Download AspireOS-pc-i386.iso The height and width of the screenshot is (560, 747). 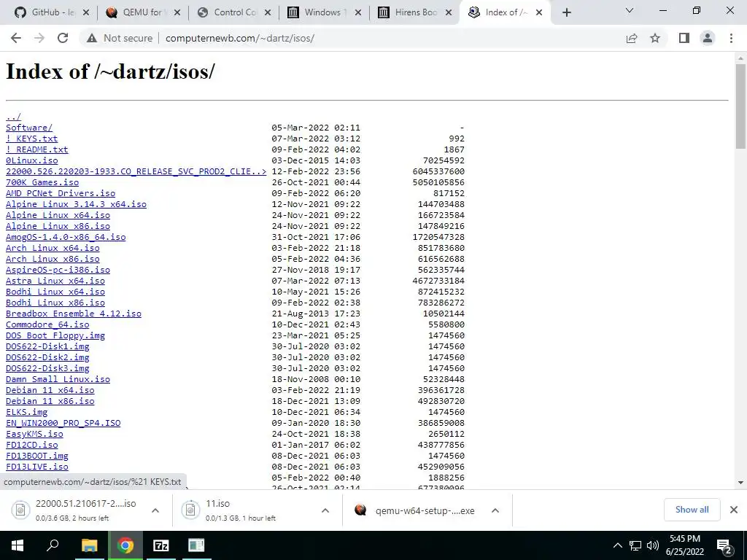pyautogui.click(x=58, y=270)
